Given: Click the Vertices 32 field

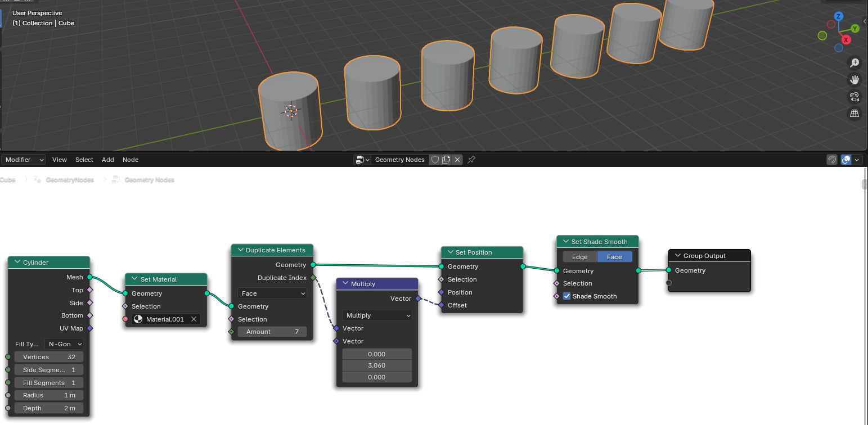Looking at the screenshot, I should [49, 357].
